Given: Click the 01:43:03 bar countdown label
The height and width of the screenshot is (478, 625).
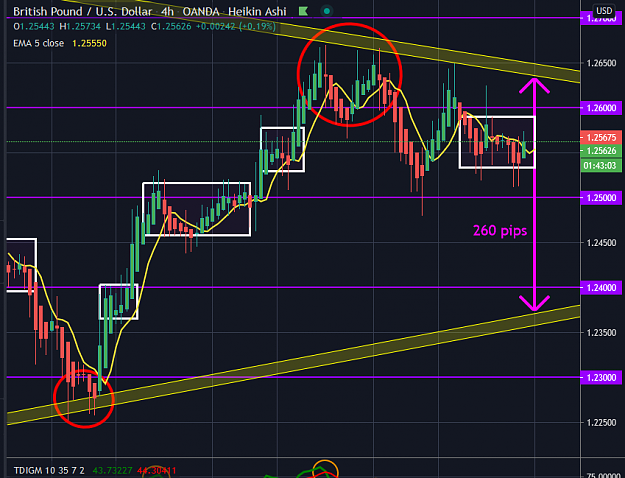Looking at the screenshot, I should (x=601, y=165).
